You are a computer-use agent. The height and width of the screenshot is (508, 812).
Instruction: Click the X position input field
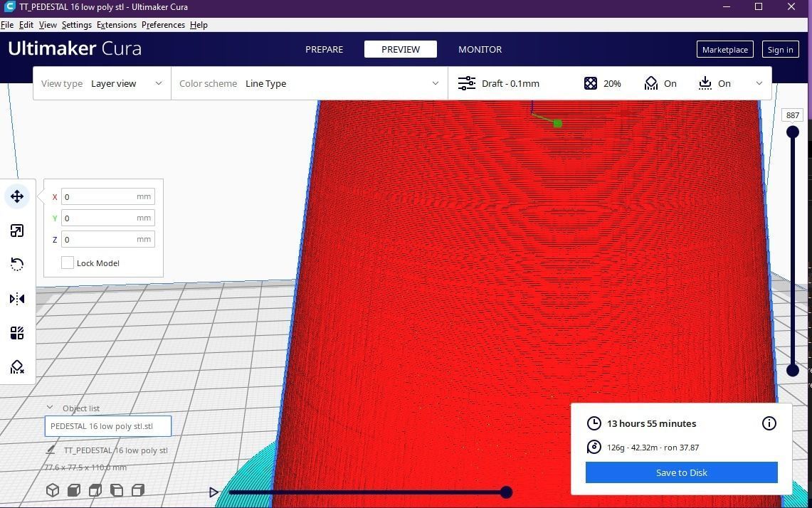[x=107, y=197]
